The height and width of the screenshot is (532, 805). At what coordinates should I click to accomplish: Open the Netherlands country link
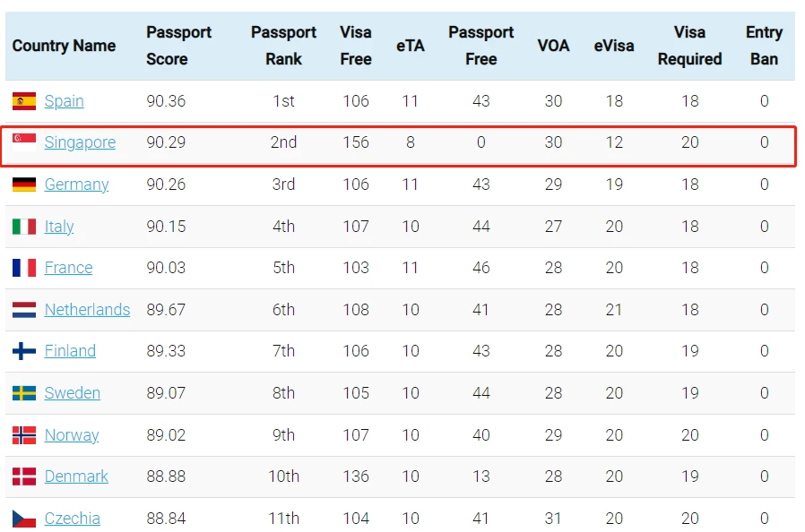(87, 309)
